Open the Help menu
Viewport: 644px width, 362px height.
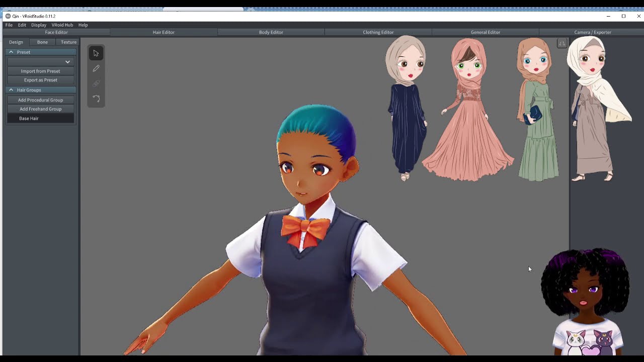[83, 25]
